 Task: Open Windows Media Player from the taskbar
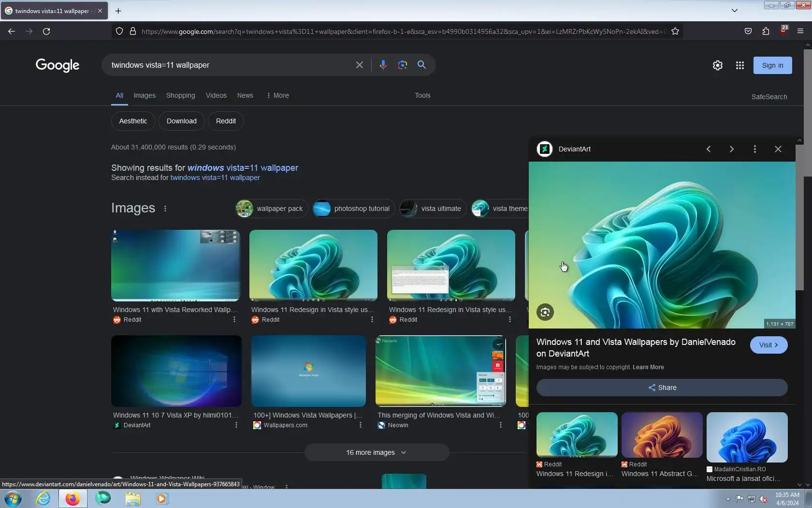[x=162, y=498]
